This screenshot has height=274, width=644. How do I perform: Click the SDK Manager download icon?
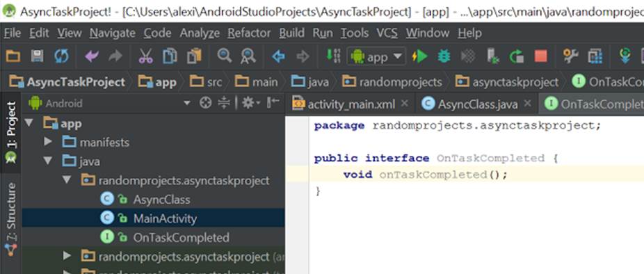coord(625,56)
